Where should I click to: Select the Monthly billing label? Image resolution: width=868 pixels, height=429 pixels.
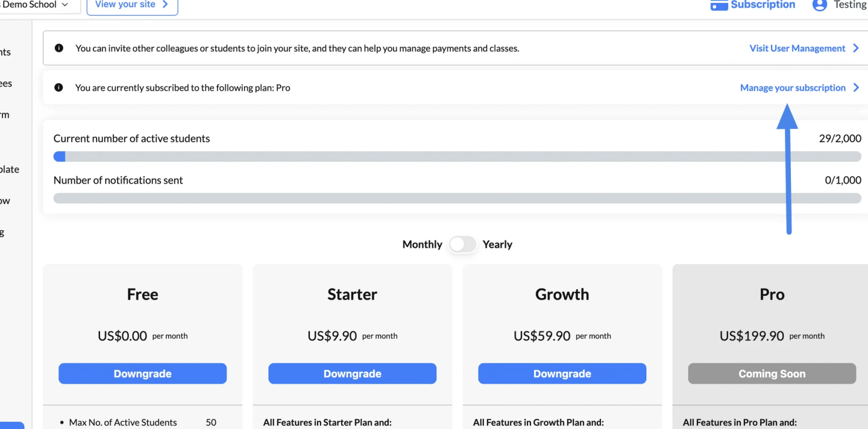click(422, 245)
